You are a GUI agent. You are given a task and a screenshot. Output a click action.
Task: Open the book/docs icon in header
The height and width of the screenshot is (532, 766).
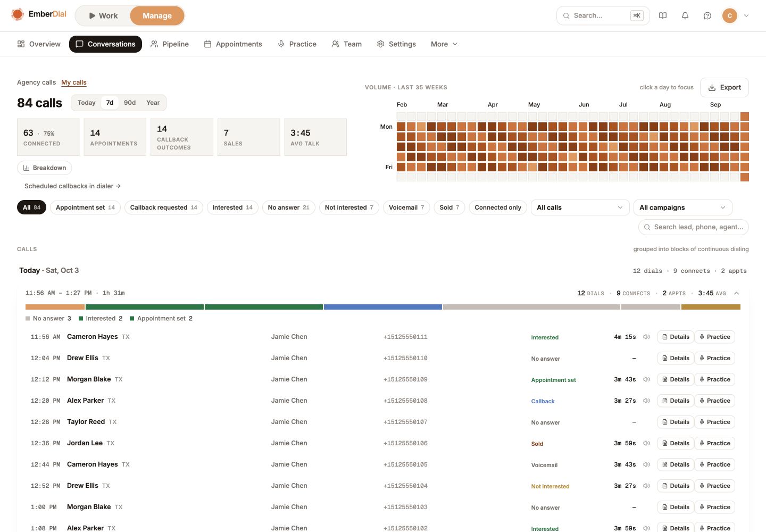[663, 16]
